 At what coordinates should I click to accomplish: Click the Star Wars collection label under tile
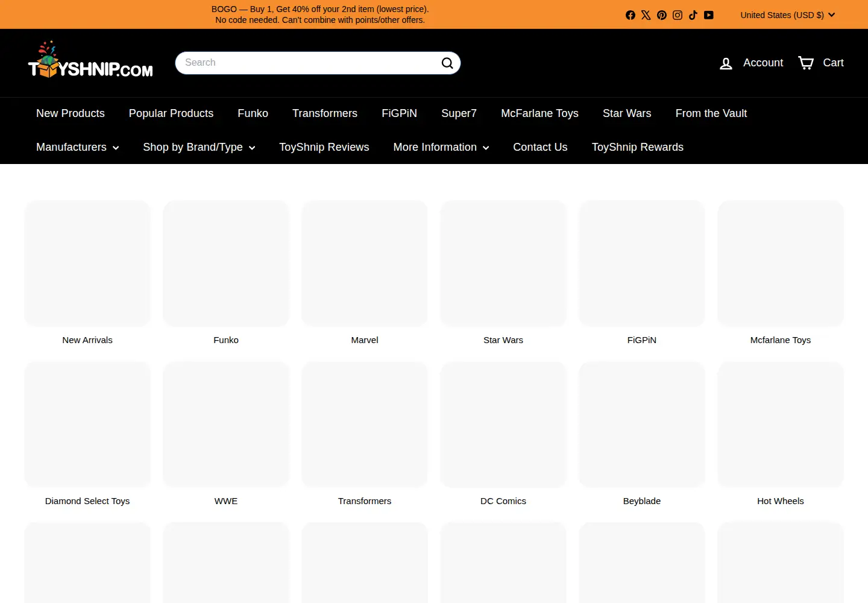coord(503,340)
